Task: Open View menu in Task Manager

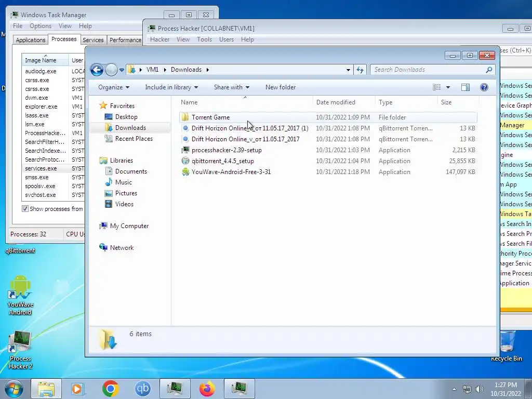Action: (x=65, y=26)
